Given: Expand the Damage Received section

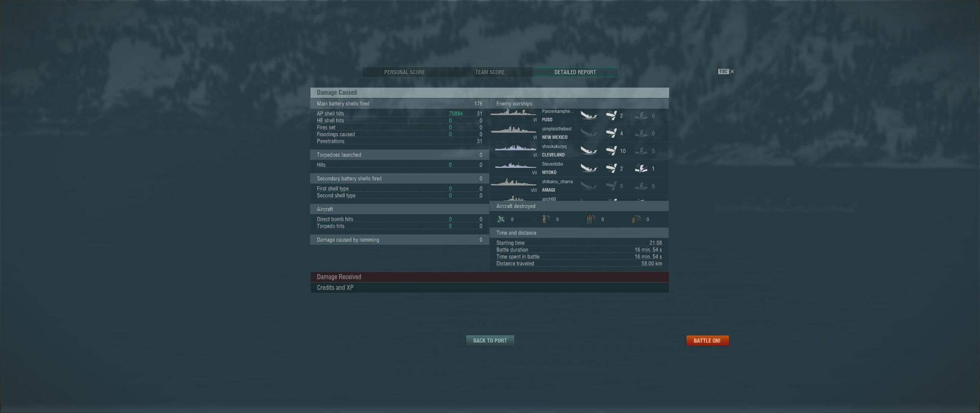Looking at the screenshot, I should tap(489, 277).
